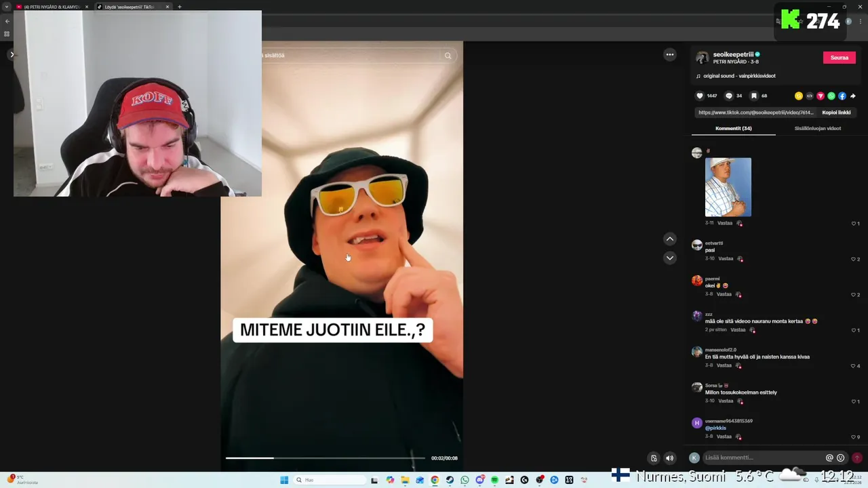Post comment with the red arrow button
The height and width of the screenshot is (488, 868).
point(857,457)
